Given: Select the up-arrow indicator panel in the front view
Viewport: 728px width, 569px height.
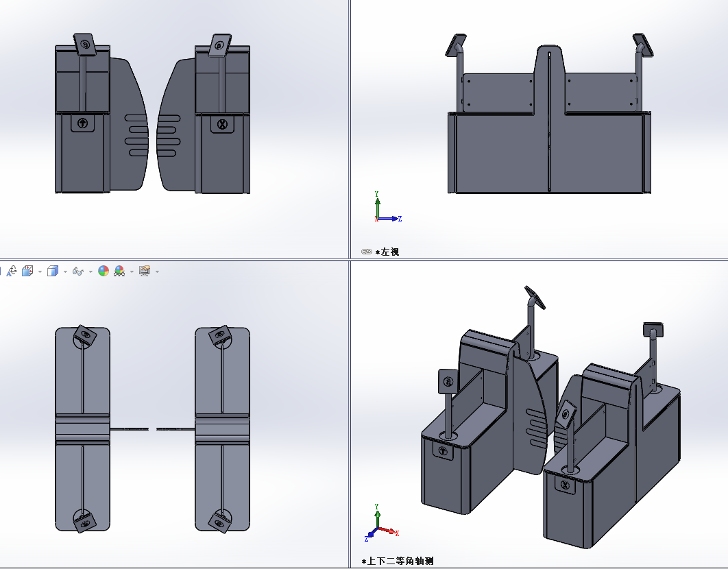Looking at the screenshot, I should tap(83, 123).
